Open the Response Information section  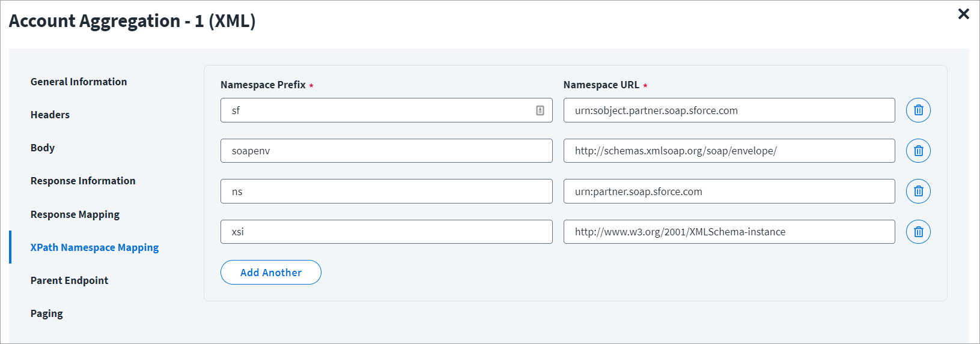(83, 181)
